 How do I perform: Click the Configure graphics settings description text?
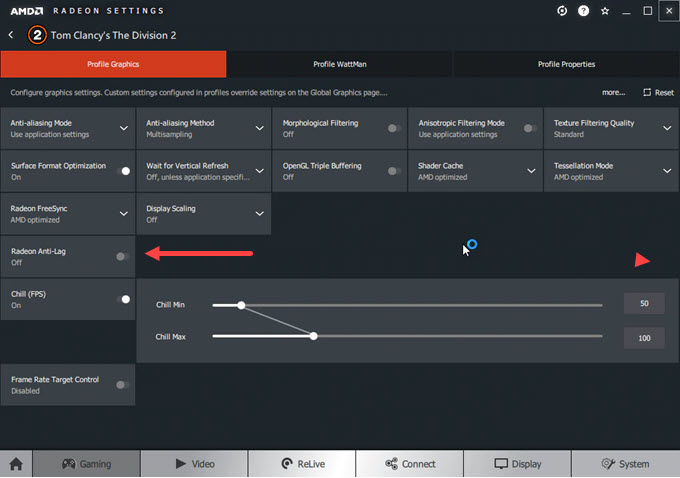tap(199, 92)
